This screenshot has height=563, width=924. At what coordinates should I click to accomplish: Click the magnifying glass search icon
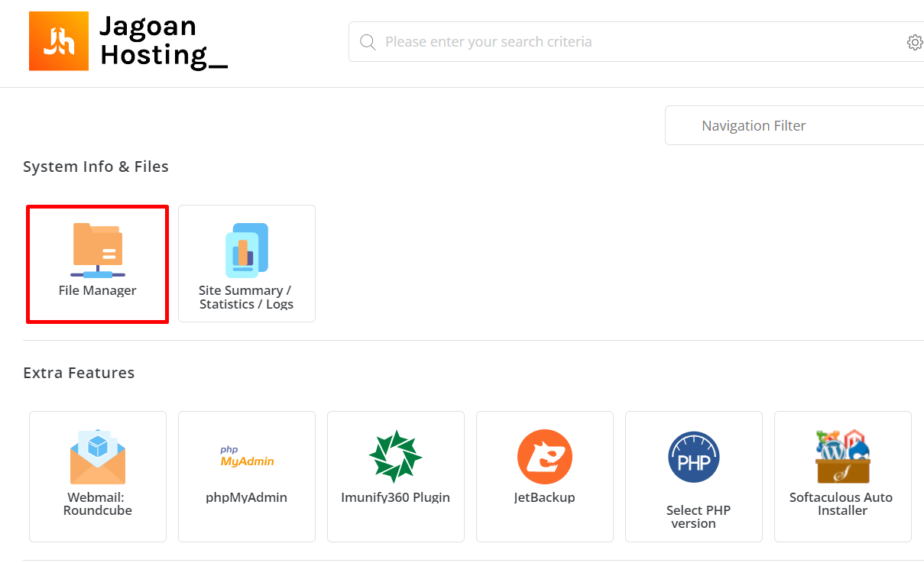(368, 42)
